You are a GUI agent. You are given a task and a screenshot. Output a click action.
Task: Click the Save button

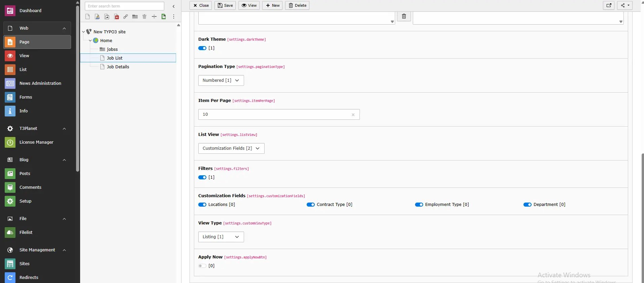tap(225, 5)
